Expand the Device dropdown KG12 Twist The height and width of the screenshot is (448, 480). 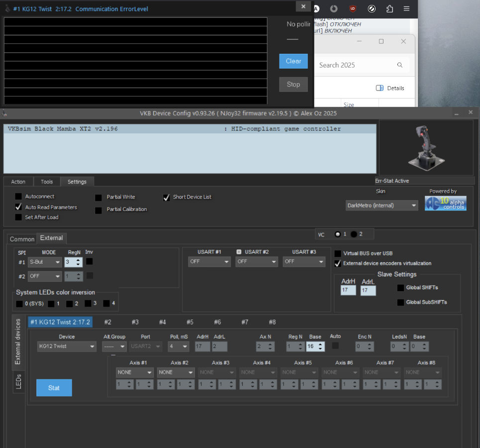coord(67,346)
